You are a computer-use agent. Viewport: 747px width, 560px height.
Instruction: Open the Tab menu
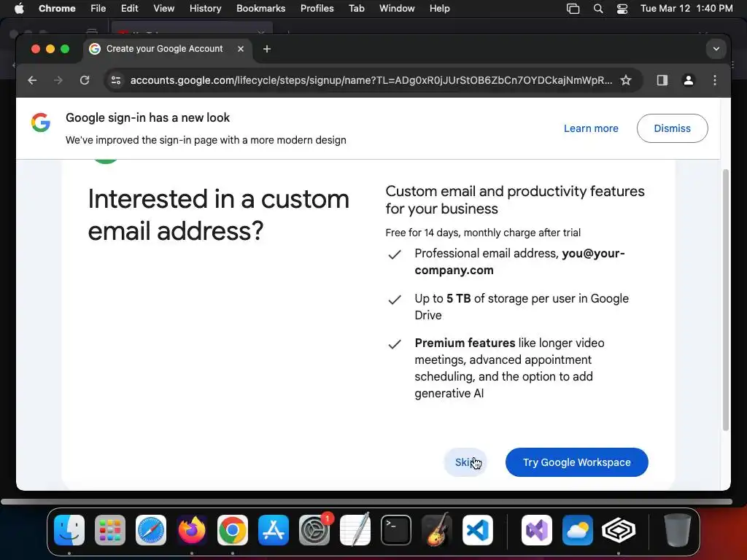pos(356,8)
